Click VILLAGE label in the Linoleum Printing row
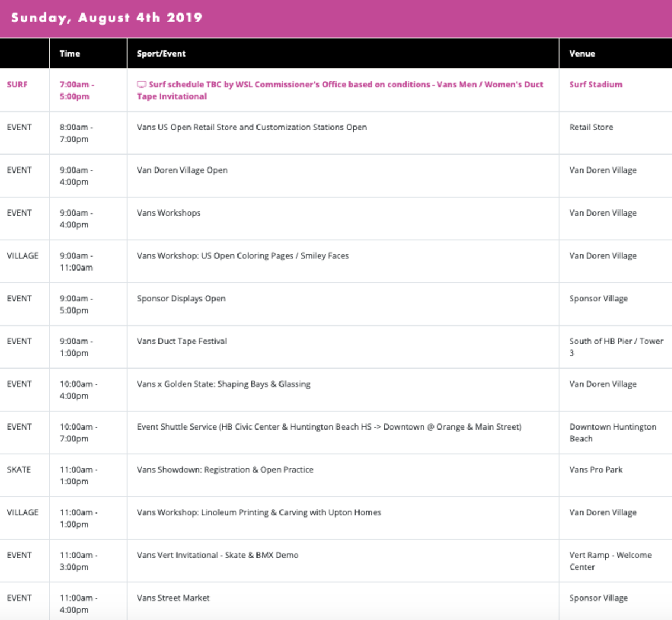The height and width of the screenshot is (620, 672). tap(23, 512)
